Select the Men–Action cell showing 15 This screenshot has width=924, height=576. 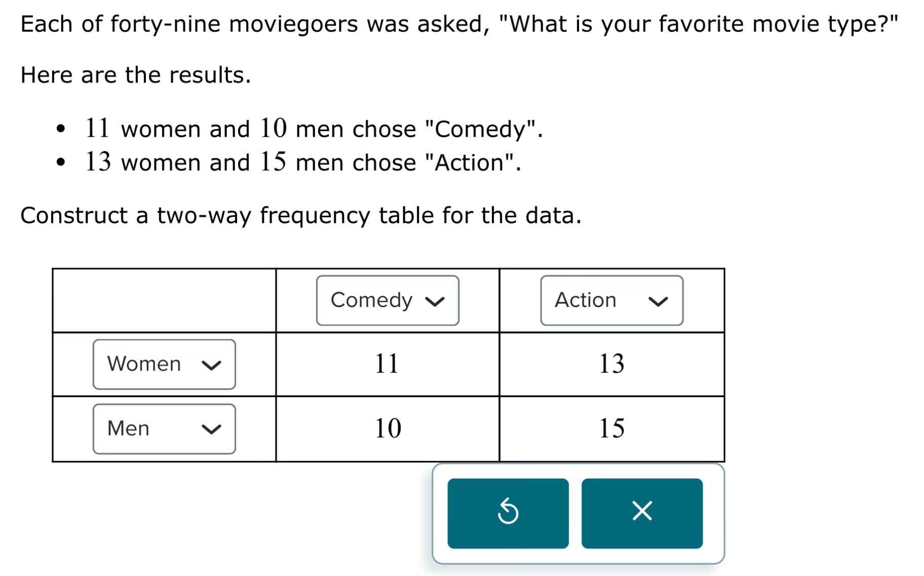[611, 428]
